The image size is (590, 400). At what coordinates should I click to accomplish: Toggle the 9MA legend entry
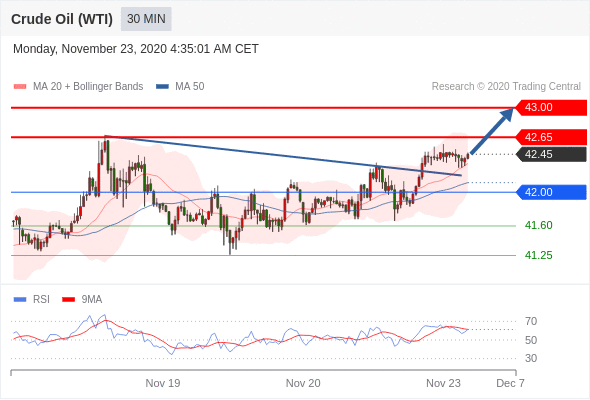pos(82,300)
